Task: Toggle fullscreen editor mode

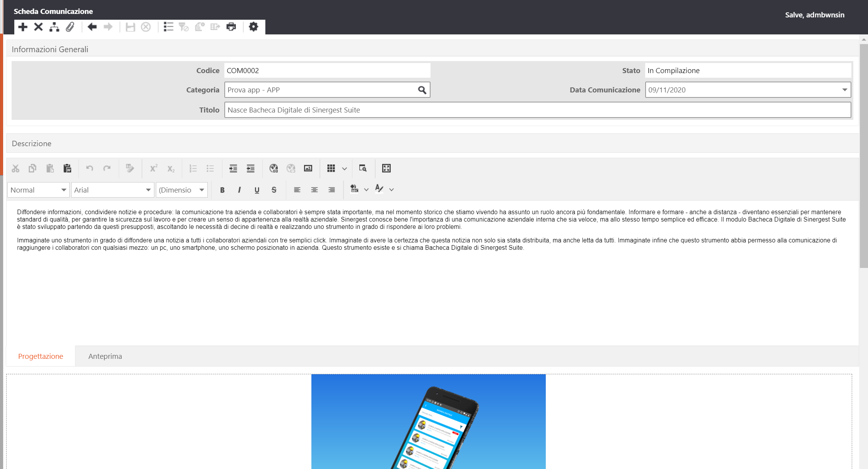Action: coord(386,168)
